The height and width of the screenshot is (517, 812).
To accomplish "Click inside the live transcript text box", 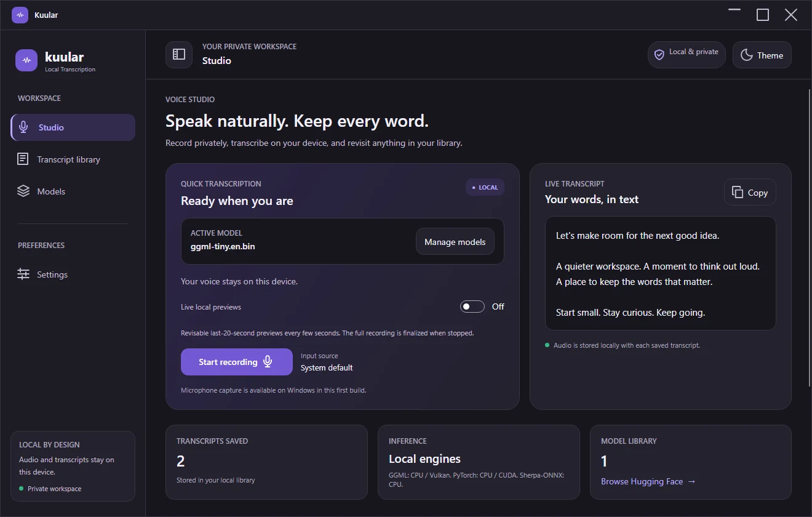I will [661, 273].
